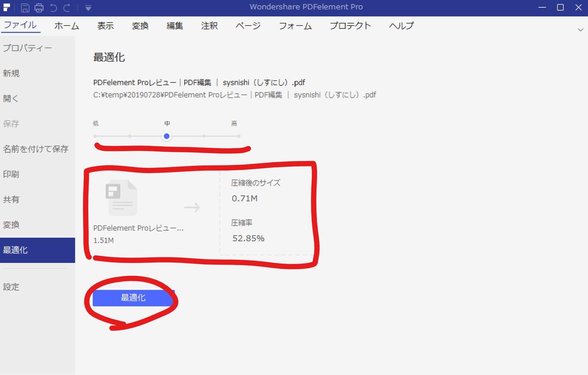Switch to the ホーム tab
Image resolution: width=588 pixels, height=375 pixels.
pos(67,26)
